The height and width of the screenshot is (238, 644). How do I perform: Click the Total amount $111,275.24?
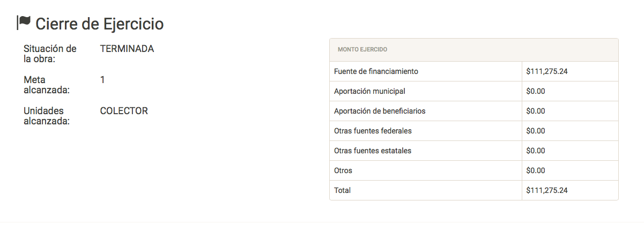click(547, 190)
